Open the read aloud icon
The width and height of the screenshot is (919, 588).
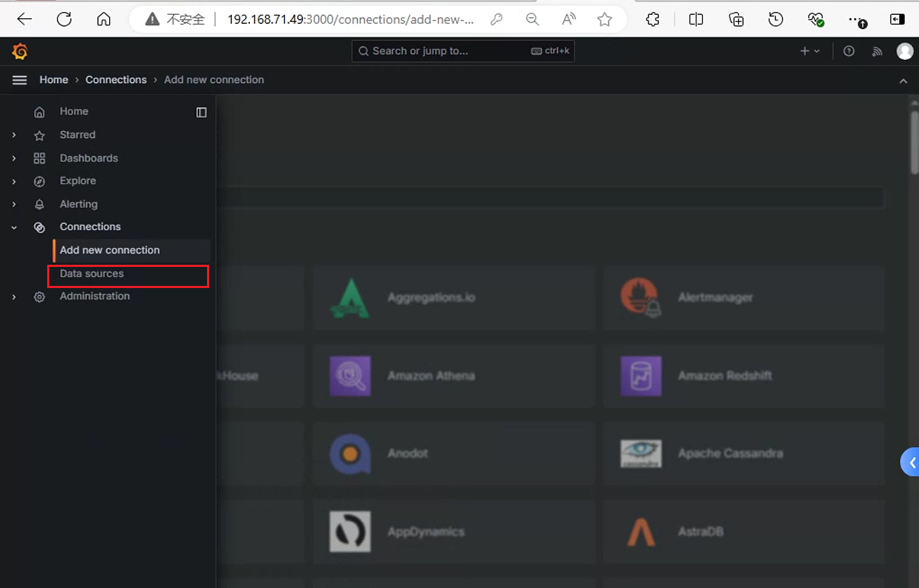point(569,20)
